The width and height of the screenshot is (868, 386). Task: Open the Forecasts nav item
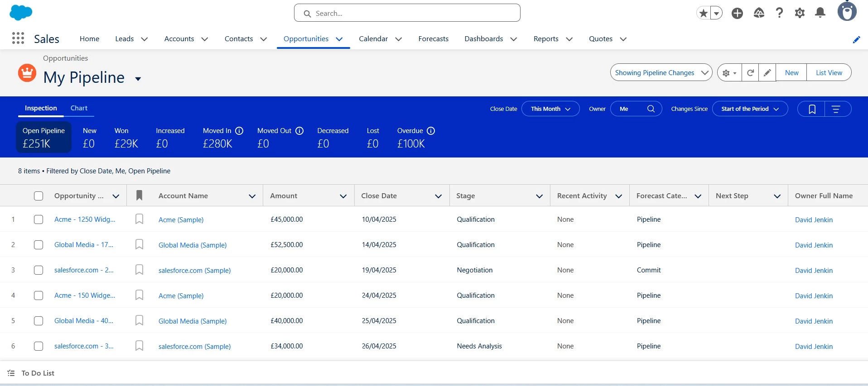pos(433,39)
